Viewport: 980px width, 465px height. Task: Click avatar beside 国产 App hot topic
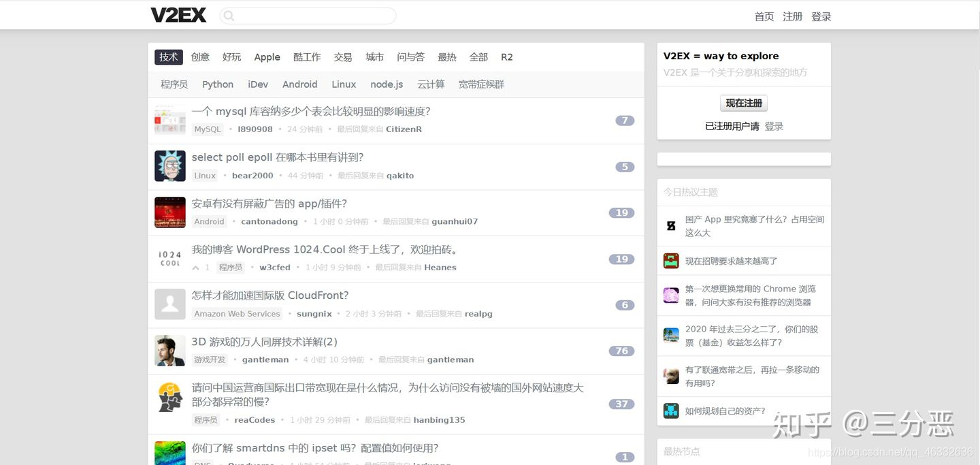[x=671, y=225]
